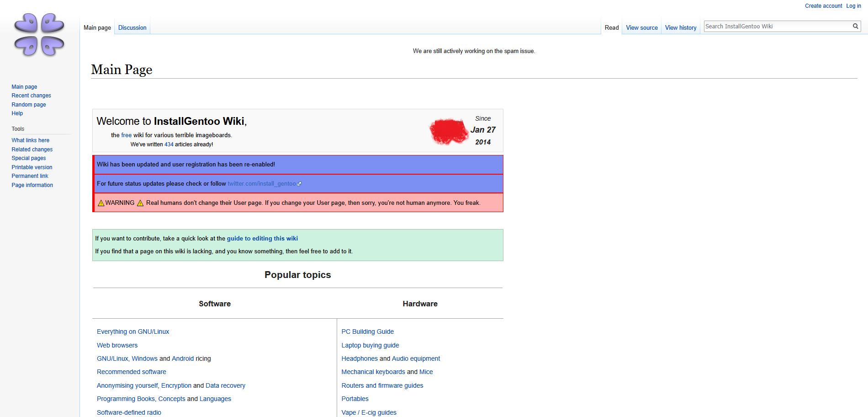The height and width of the screenshot is (417, 868).
Task: Open Vape / E-cig guides
Action: click(x=369, y=412)
